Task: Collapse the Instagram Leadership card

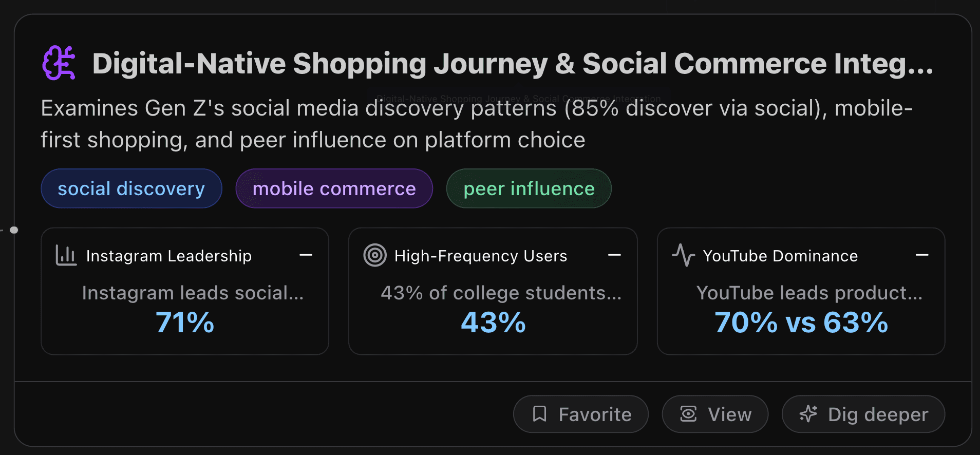Action: click(306, 255)
